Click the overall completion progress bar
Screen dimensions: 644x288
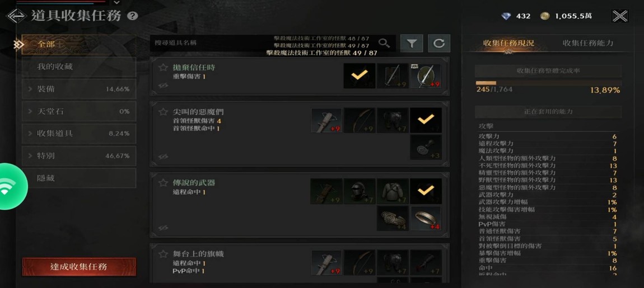point(548,83)
